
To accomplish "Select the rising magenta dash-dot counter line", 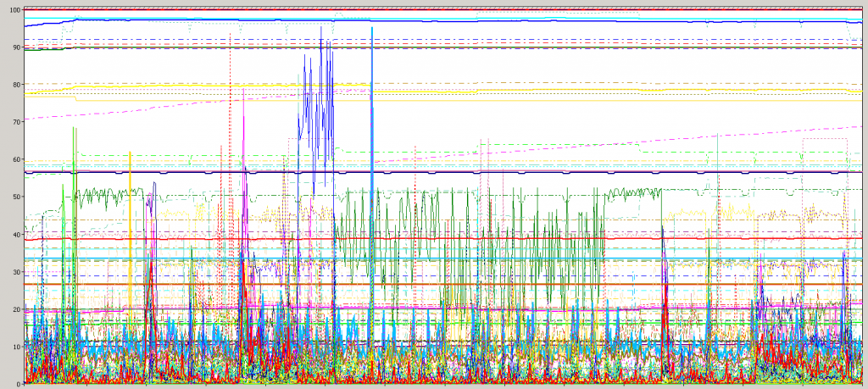I will coord(170,108).
